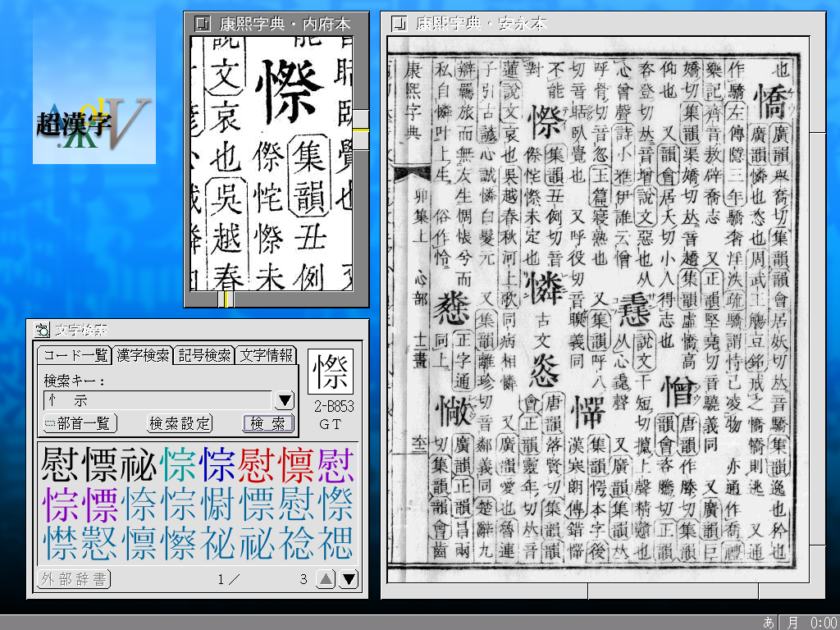Click the 康熙字典・安永本 window title icon
Image resolution: width=840 pixels, height=630 pixels.
(x=399, y=22)
